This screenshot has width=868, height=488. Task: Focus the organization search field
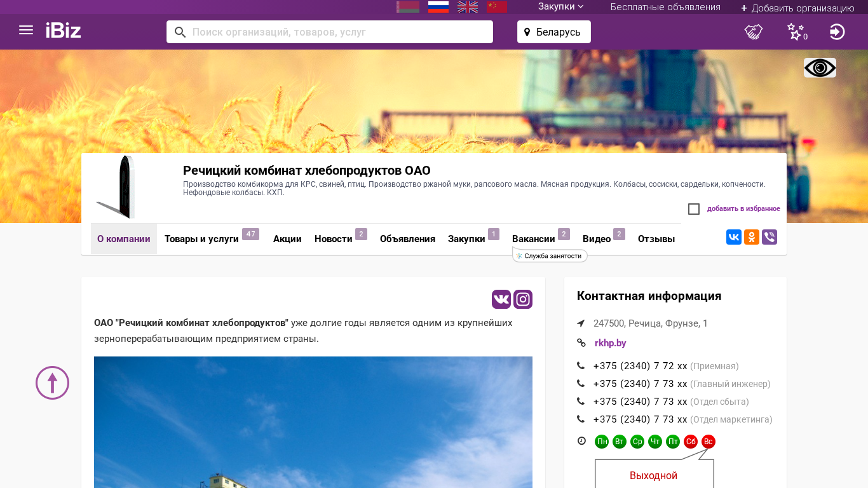click(x=330, y=32)
